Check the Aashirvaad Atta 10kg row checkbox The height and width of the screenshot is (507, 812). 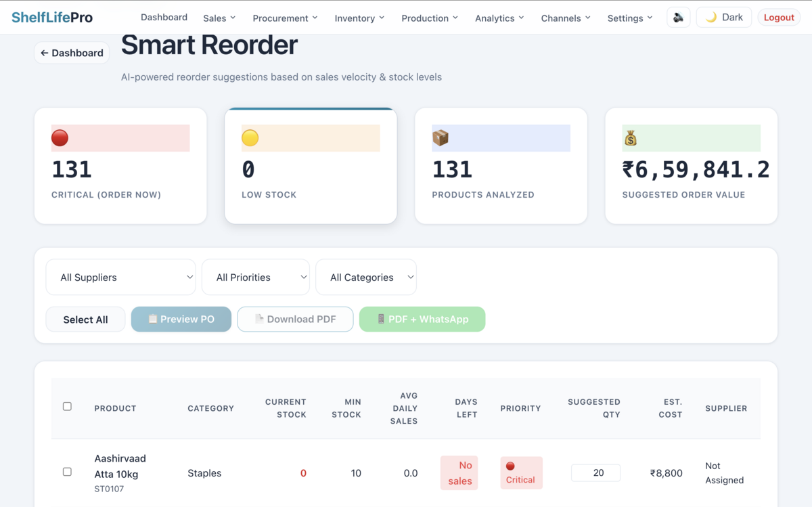67,472
